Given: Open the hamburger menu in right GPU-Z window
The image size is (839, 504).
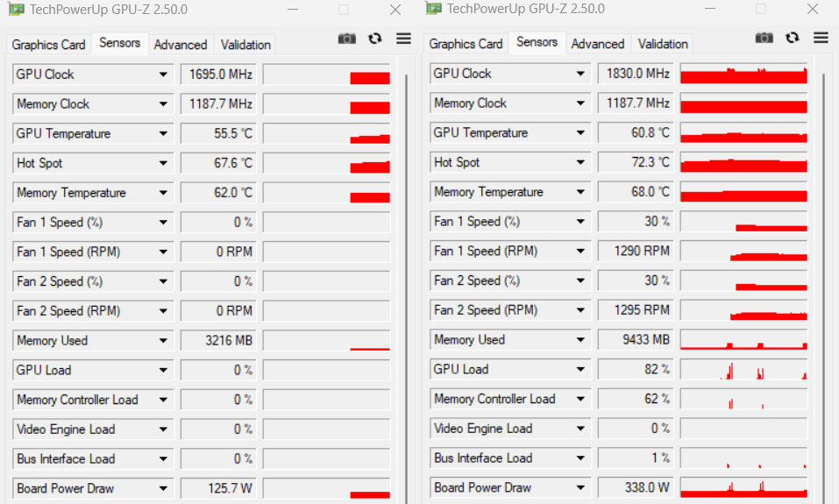Looking at the screenshot, I should click(821, 38).
